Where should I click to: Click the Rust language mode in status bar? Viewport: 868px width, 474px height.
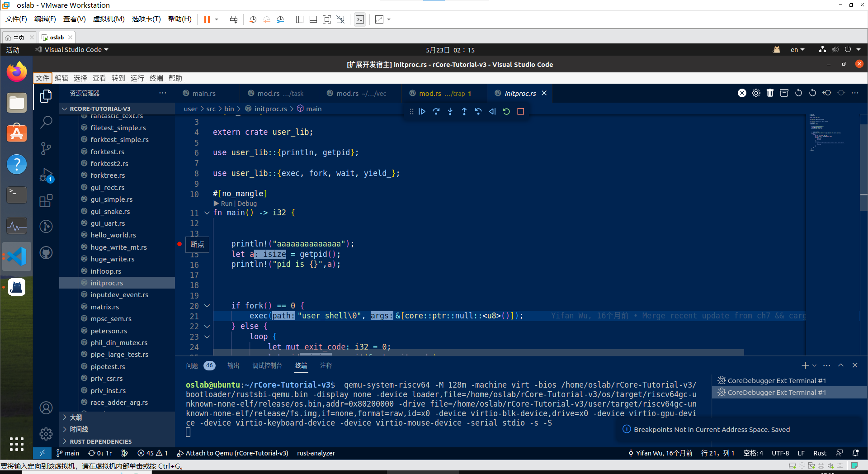(820, 453)
